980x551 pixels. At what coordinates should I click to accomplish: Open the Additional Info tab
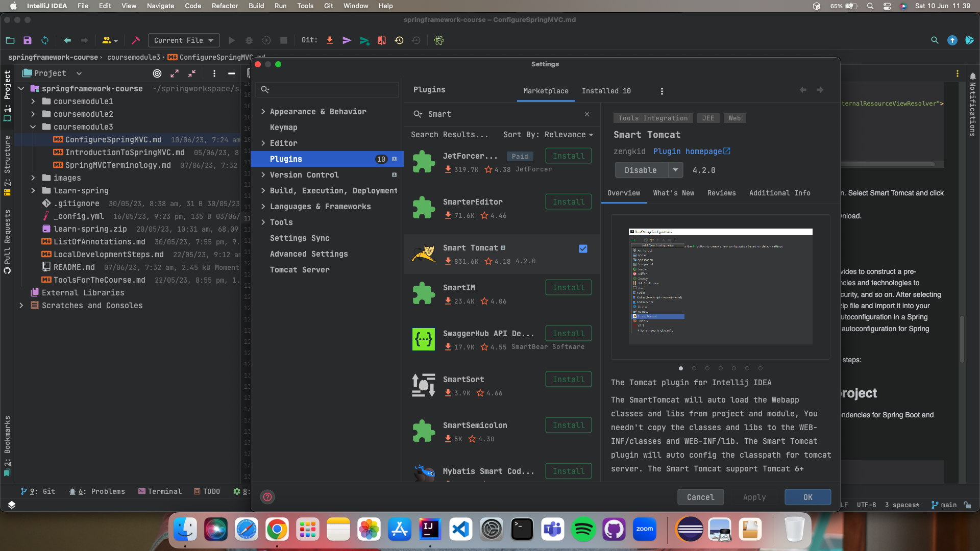pyautogui.click(x=780, y=193)
